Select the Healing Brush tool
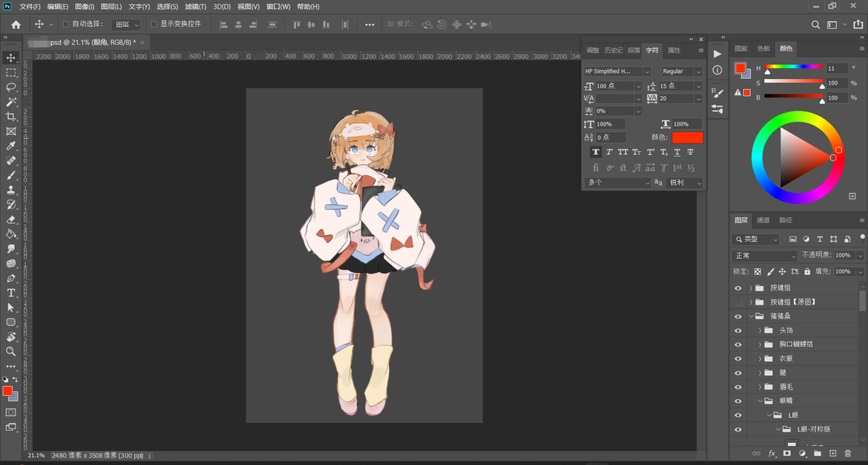Viewport: 868px width, 465px height. click(11, 160)
